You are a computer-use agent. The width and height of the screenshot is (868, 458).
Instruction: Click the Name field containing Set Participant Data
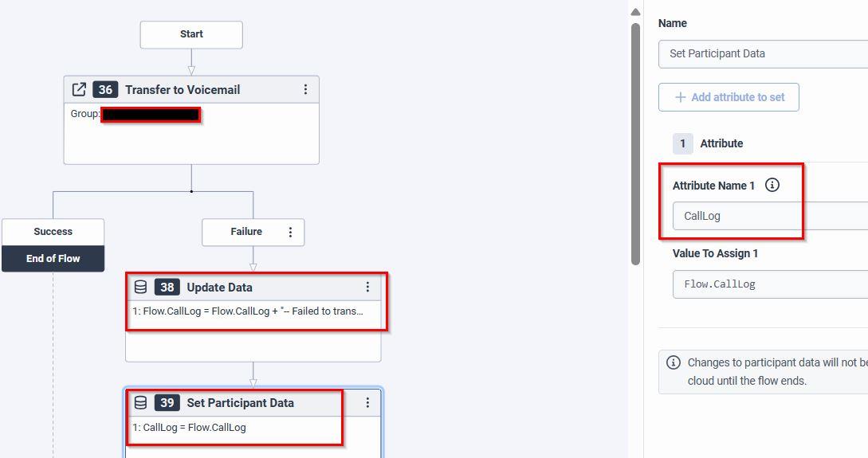763,54
